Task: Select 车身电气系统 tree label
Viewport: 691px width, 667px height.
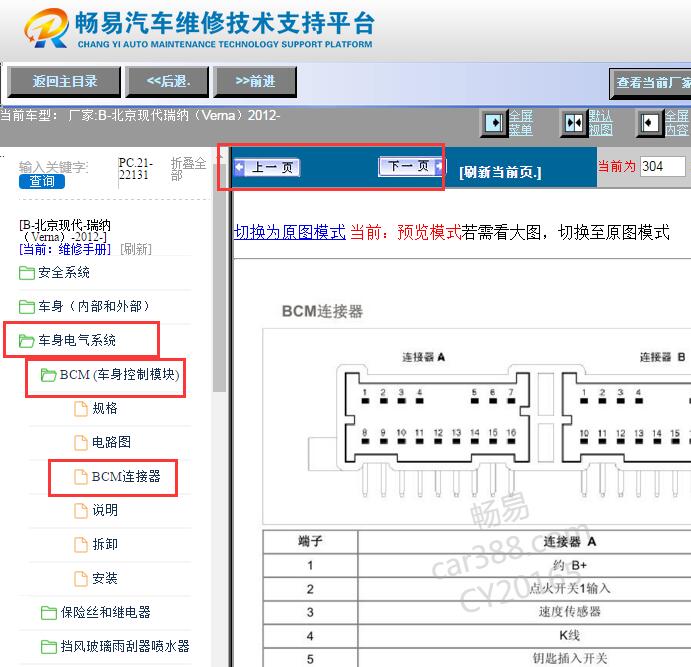Action: pos(77,341)
